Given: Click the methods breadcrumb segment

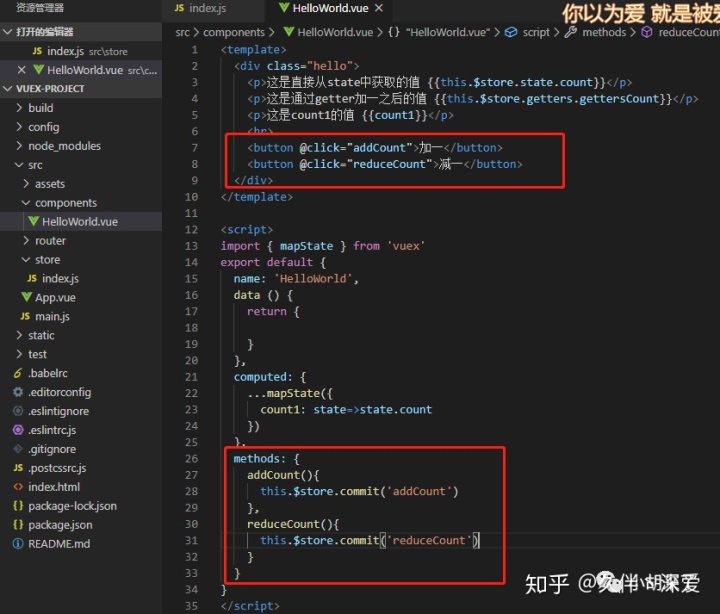Looking at the screenshot, I should [x=604, y=32].
